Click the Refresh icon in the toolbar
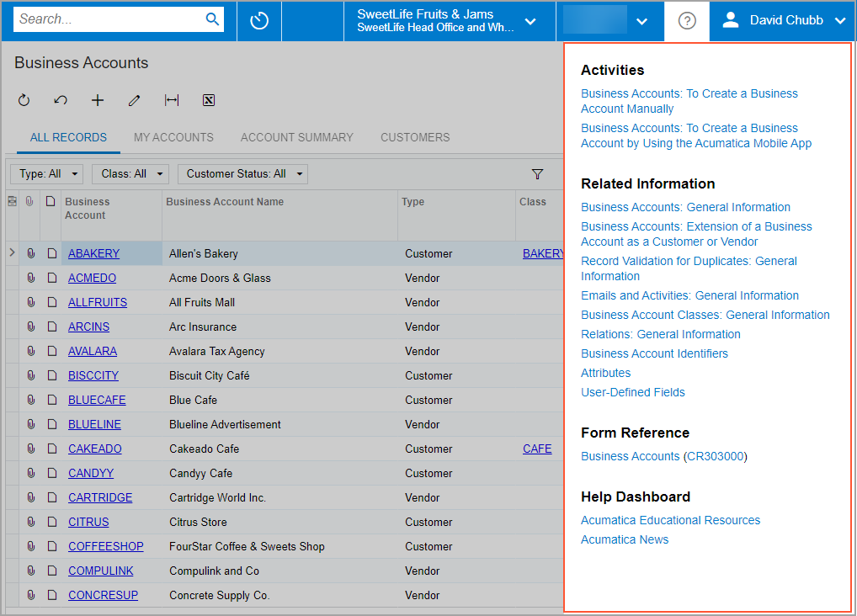This screenshot has height=616, width=857. (24, 101)
